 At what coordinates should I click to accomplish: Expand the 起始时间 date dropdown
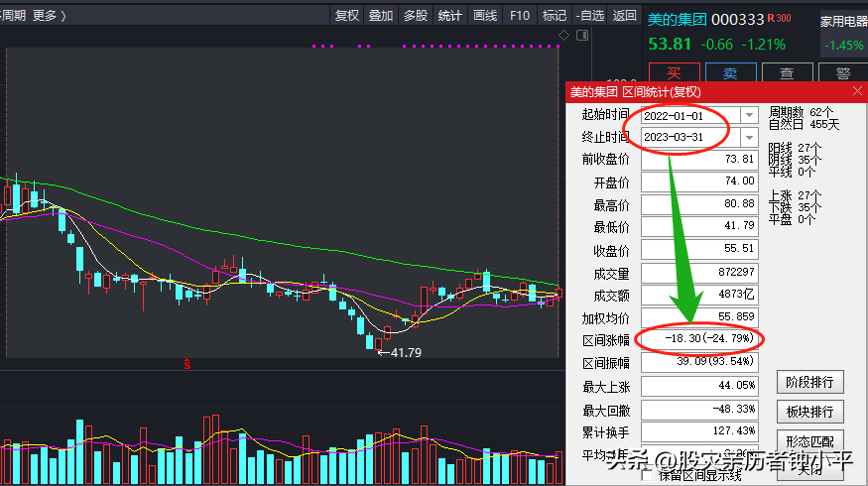click(749, 115)
